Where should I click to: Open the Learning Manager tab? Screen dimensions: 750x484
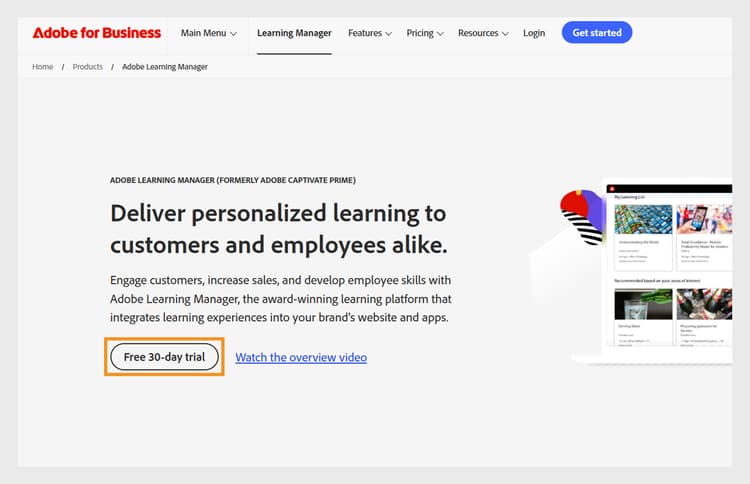[x=294, y=33]
